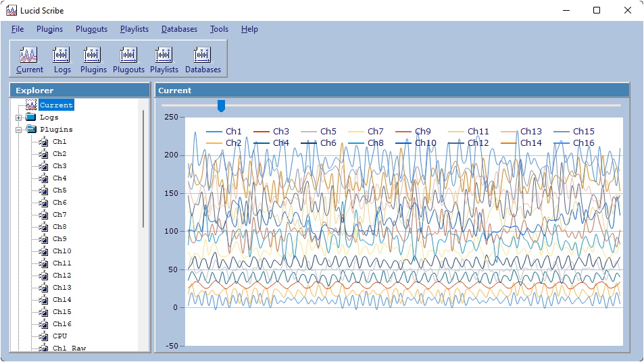Click the Ch12 plugin icon in tree
The image size is (644, 362).
43,276
